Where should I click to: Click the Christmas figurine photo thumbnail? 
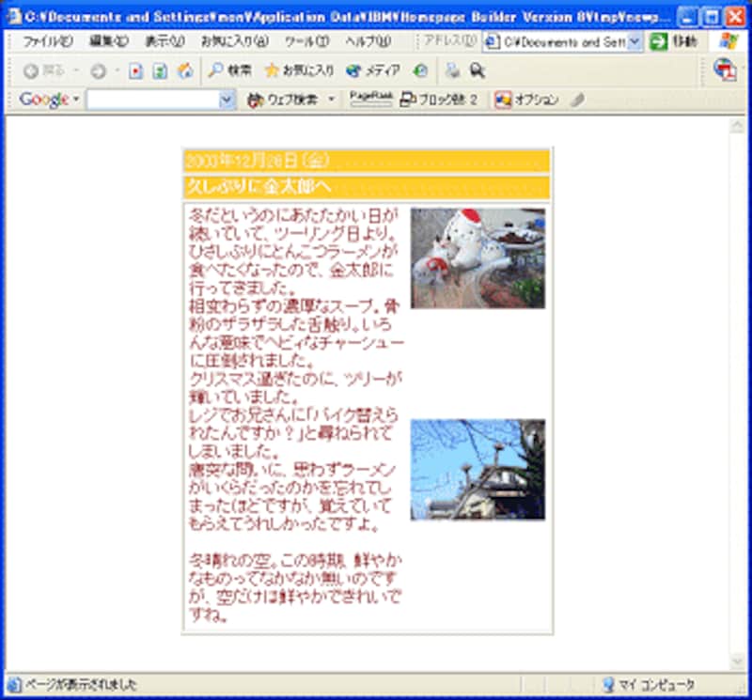pos(478,258)
